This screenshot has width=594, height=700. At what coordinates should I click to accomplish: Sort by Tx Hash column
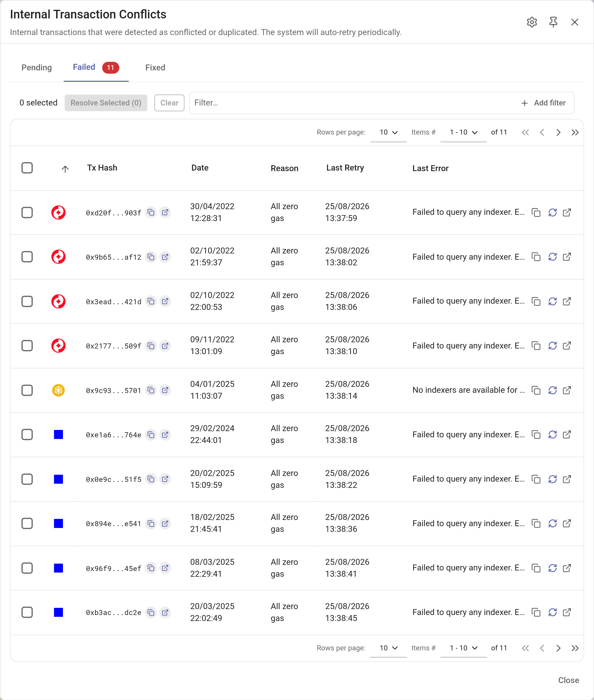pos(102,168)
